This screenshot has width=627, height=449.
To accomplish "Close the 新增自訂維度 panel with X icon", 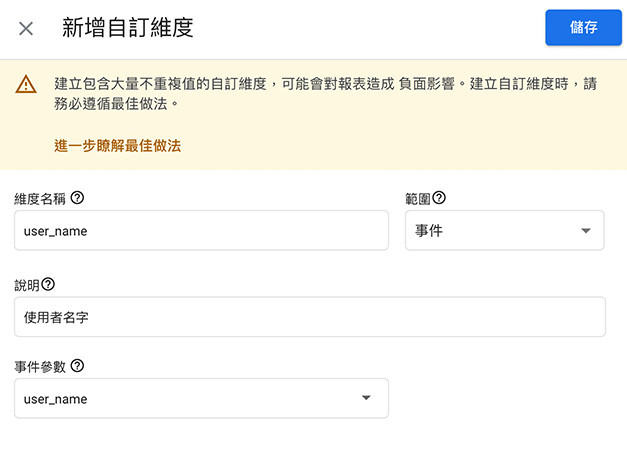I will coord(26,28).
